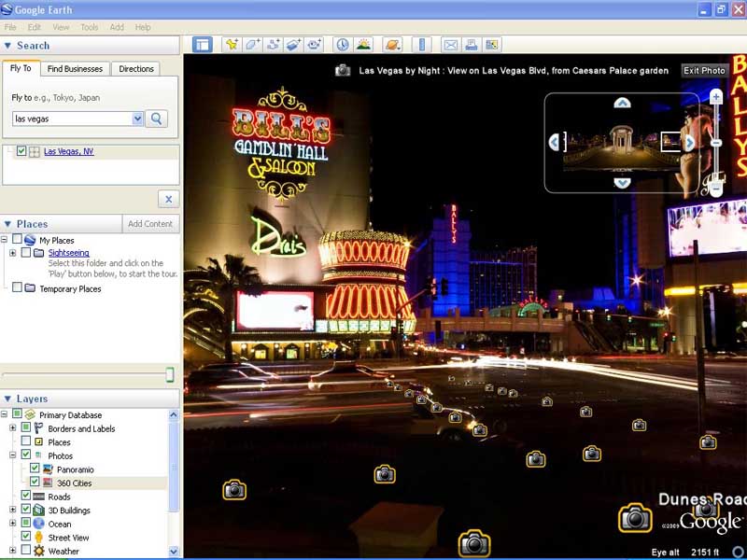Open the File menu
Screen dimensions: 747x560
(x=10, y=27)
